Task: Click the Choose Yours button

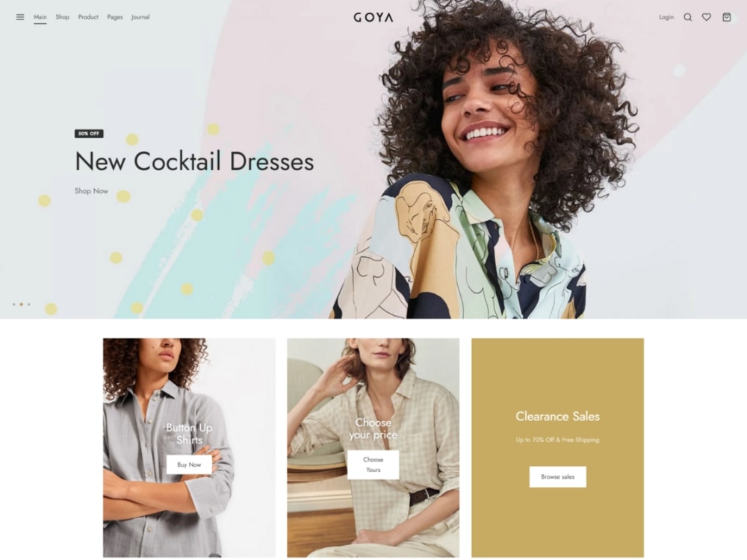Action: tap(373, 464)
